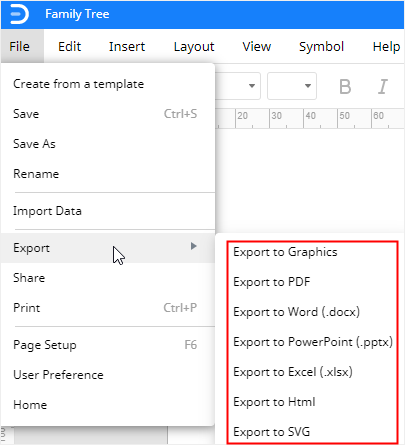Open the File menu
The width and height of the screenshot is (405, 445).
click(x=20, y=47)
